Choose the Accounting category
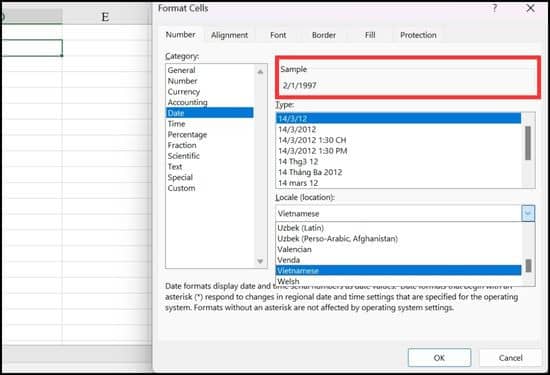550x375 pixels. pyautogui.click(x=209, y=102)
